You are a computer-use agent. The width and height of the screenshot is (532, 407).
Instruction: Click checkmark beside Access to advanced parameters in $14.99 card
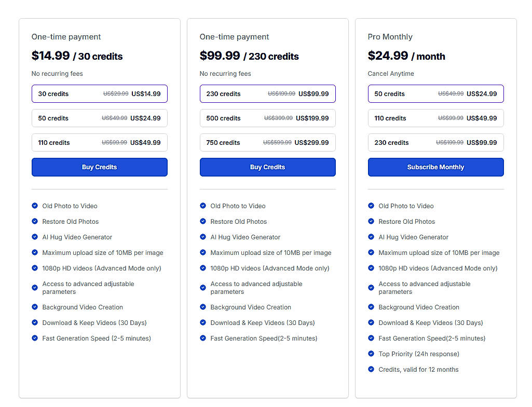point(35,288)
